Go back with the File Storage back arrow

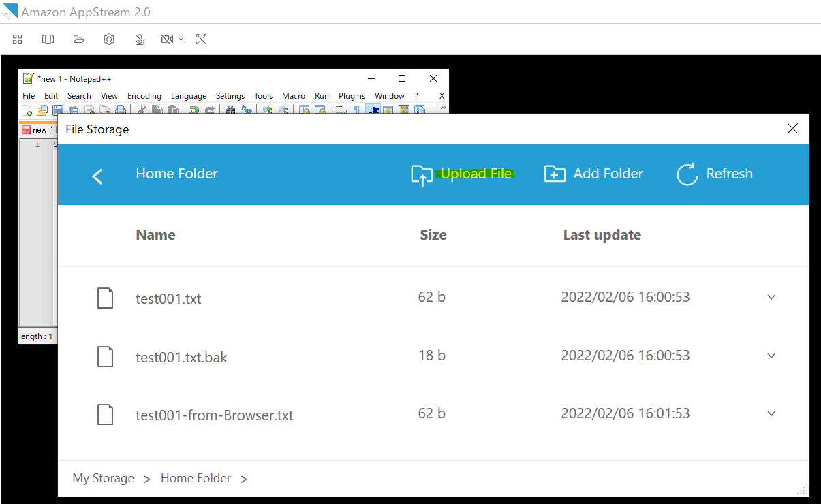click(97, 176)
